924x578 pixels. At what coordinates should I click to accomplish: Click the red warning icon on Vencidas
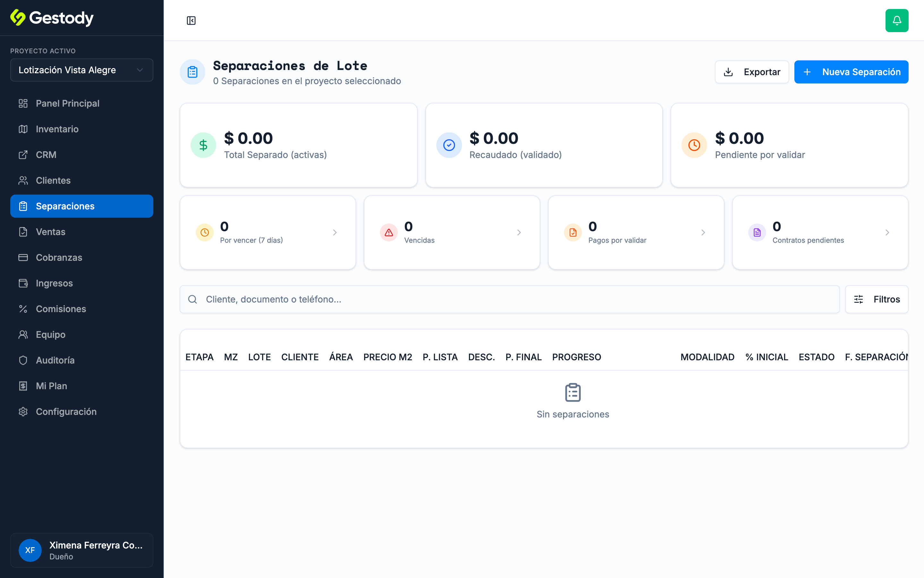click(x=389, y=232)
